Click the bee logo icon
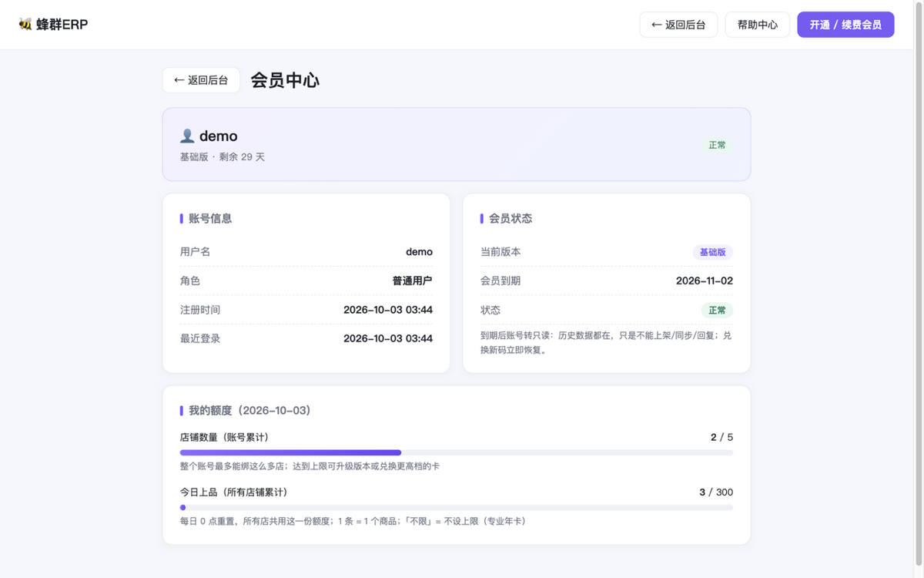The height and width of the screenshot is (578, 924). tap(25, 25)
